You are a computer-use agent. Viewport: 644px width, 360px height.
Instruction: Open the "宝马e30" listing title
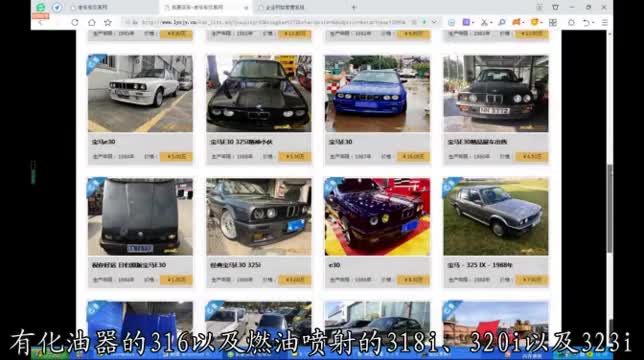(x=104, y=142)
